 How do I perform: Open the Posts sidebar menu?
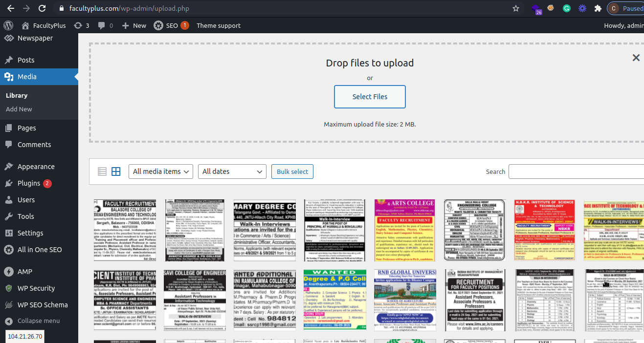(39, 60)
